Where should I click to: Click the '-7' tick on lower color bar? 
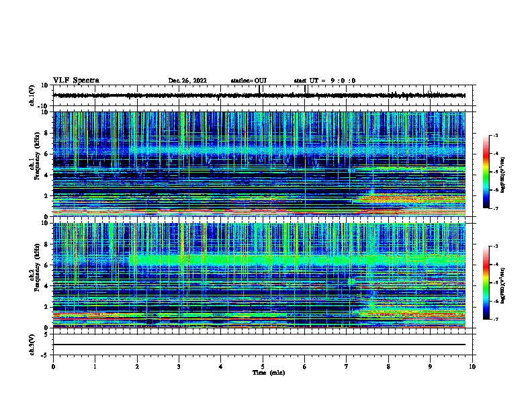tap(496, 319)
